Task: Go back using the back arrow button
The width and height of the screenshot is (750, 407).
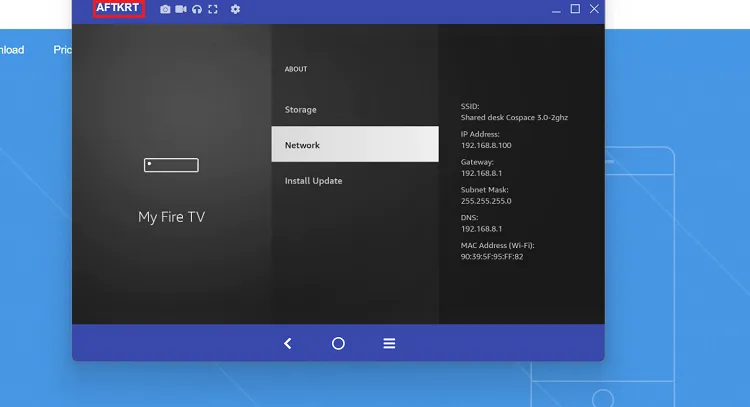Action: coord(287,343)
